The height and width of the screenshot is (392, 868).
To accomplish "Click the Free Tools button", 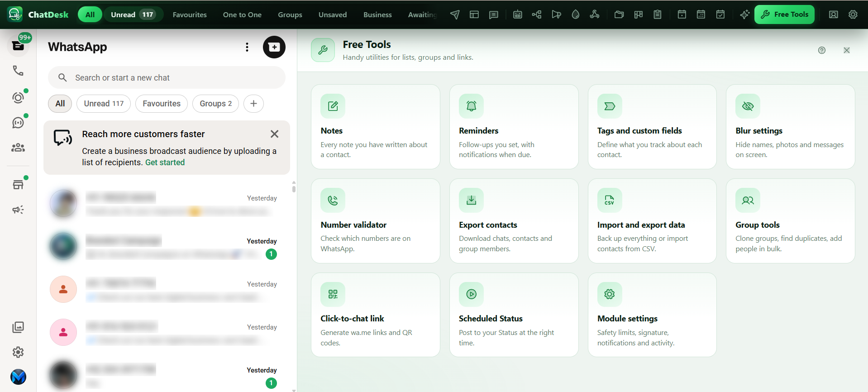I will [x=784, y=14].
